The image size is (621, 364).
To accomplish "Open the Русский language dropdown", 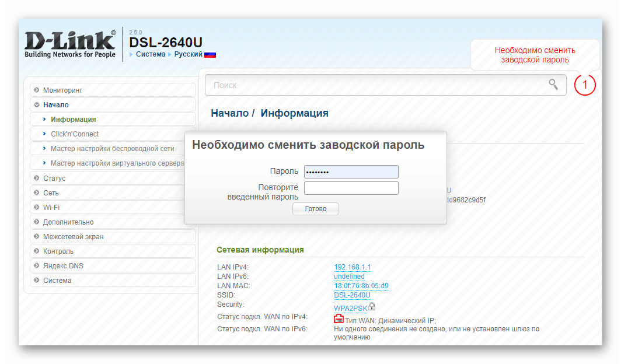I will tap(188, 54).
